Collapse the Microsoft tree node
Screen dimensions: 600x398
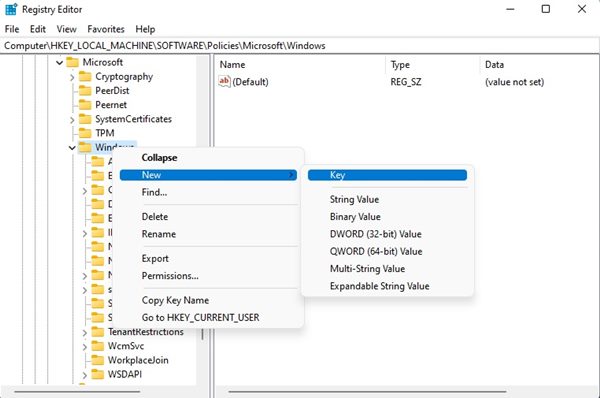coord(59,62)
